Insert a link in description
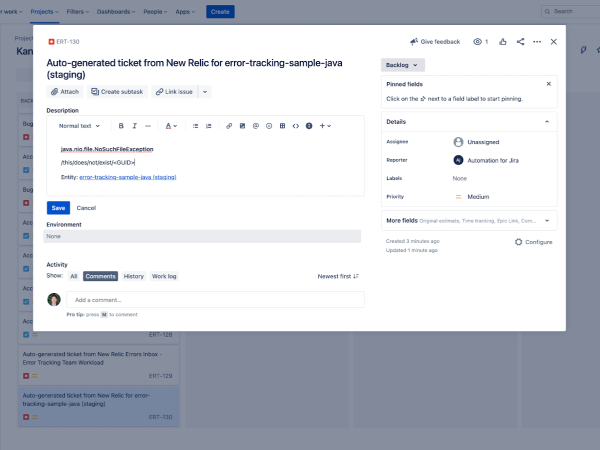 tap(229, 126)
